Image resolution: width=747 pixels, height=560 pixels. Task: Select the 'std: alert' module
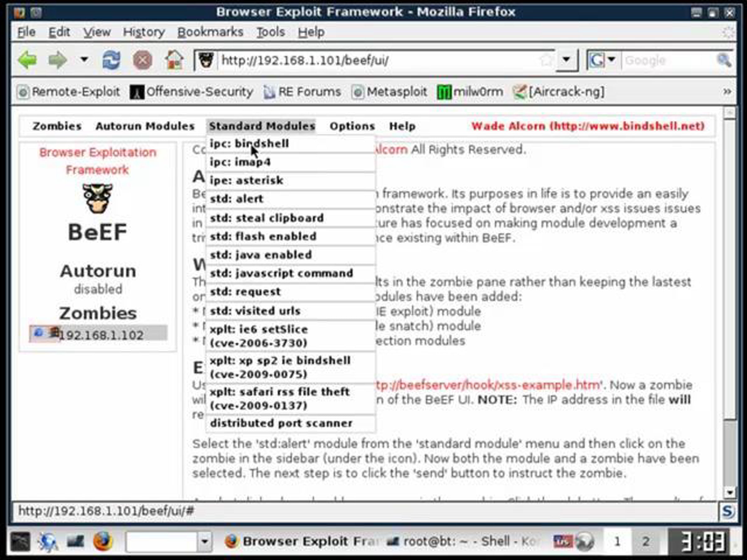coord(290,199)
